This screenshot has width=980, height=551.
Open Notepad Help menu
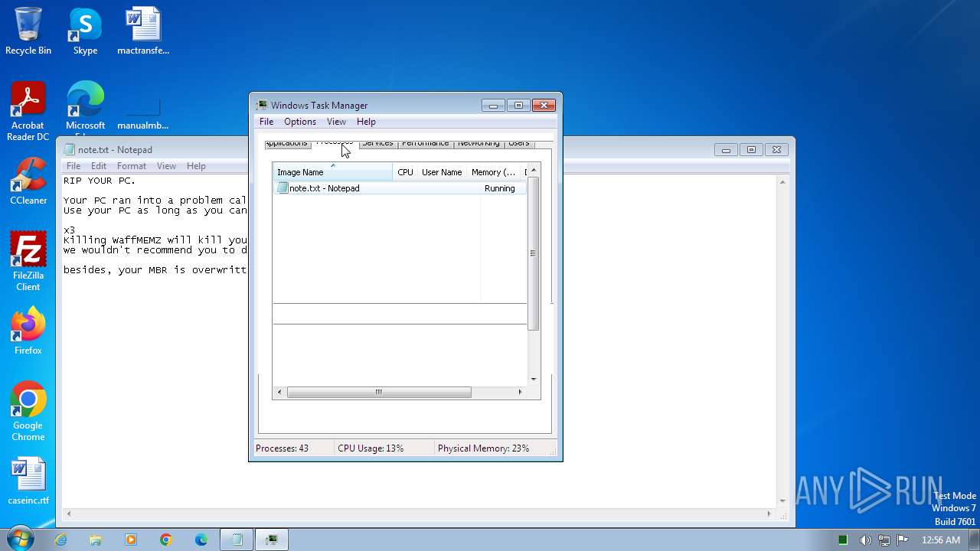click(196, 166)
